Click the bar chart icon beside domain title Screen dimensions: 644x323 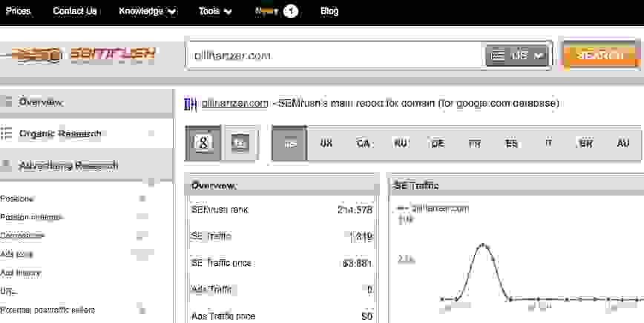tap(190, 103)
